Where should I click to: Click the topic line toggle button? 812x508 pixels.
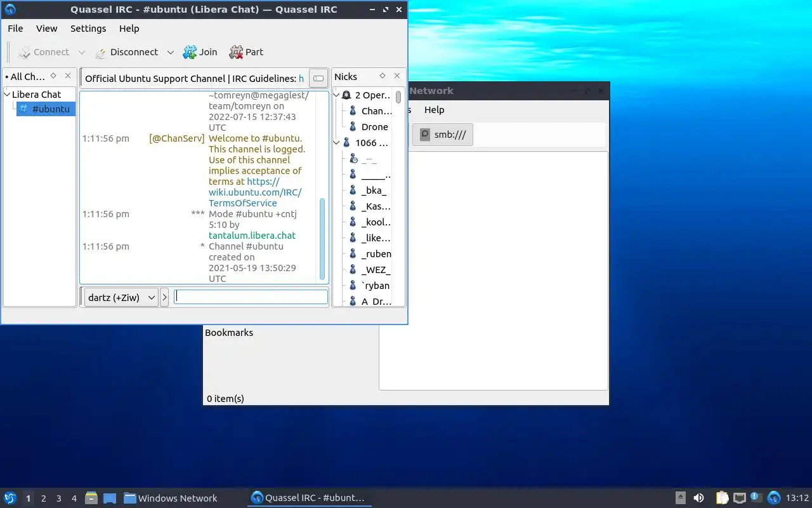coord(318,78)
